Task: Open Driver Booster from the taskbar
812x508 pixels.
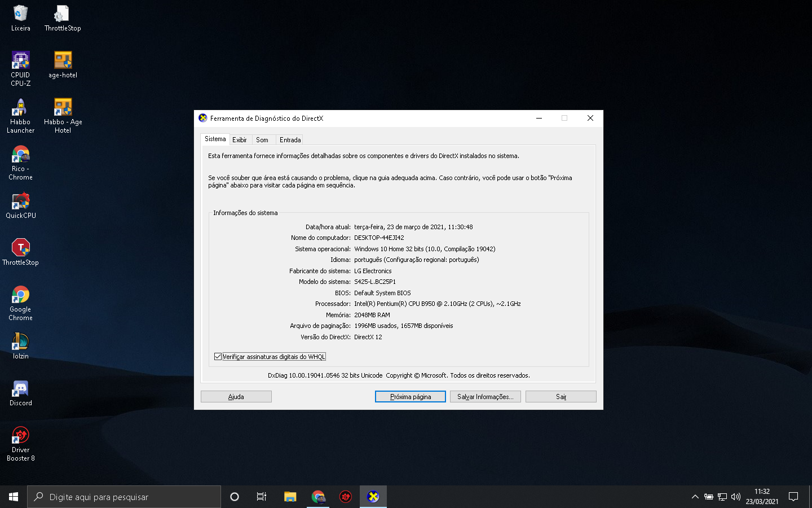Action: (346, 497)
